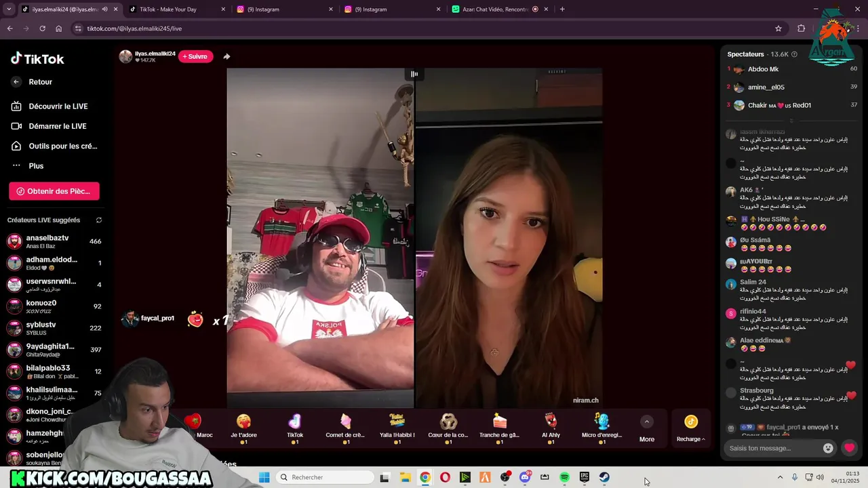Image resolution: width=868 pixels, height=488 pixels.
Task: Open Discord from taskbar
Action: [525, 477]
